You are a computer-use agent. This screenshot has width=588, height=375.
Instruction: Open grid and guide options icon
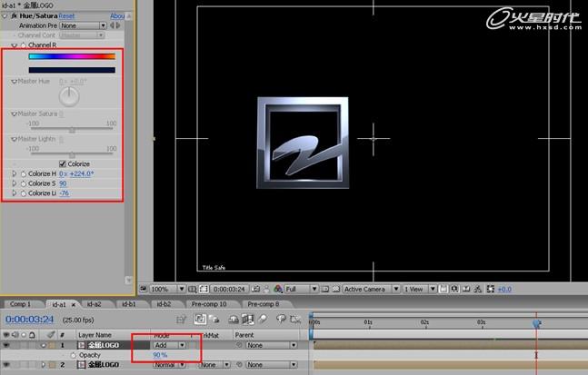pyautogui.click(x=193, y=289)
